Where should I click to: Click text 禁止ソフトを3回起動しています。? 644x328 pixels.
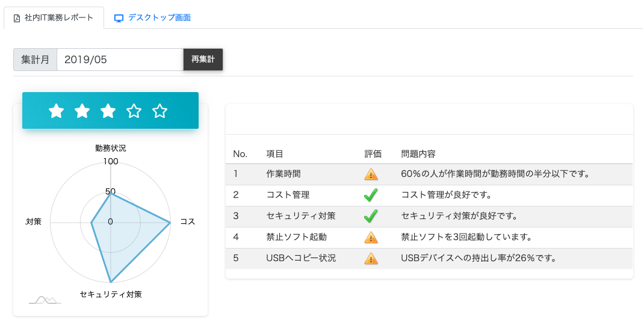(x=466, y=237)
